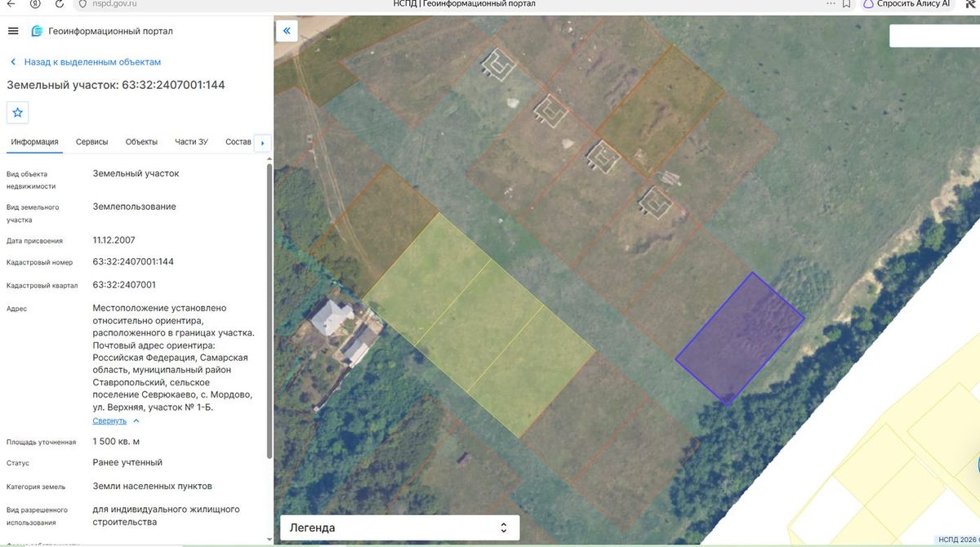Focus the map search field
The image size is (980, 547).
[934, 36]
